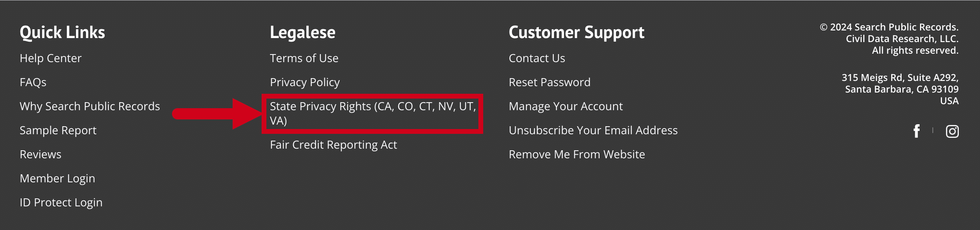Open Why Search Public Records link
The image size is (980, 230).
point(90,106)
